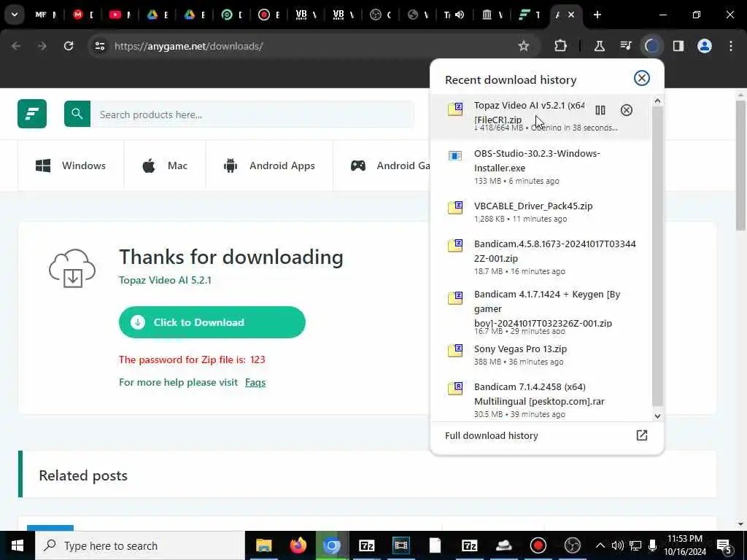Click the Downloads progress icon in toolbar
747x560 pixels.
coord(651,46)
